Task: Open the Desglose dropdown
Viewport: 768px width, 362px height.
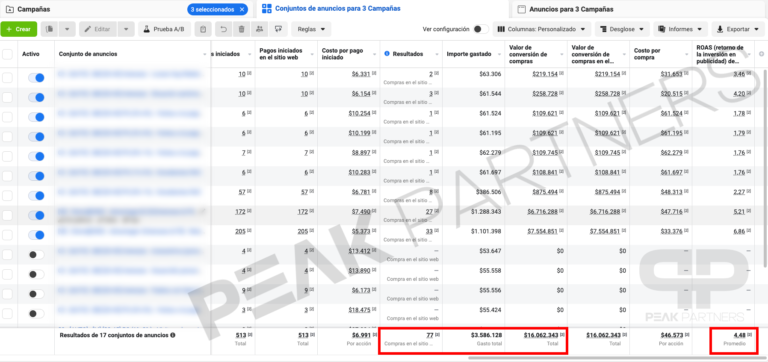Action: [x=622, y=29]
